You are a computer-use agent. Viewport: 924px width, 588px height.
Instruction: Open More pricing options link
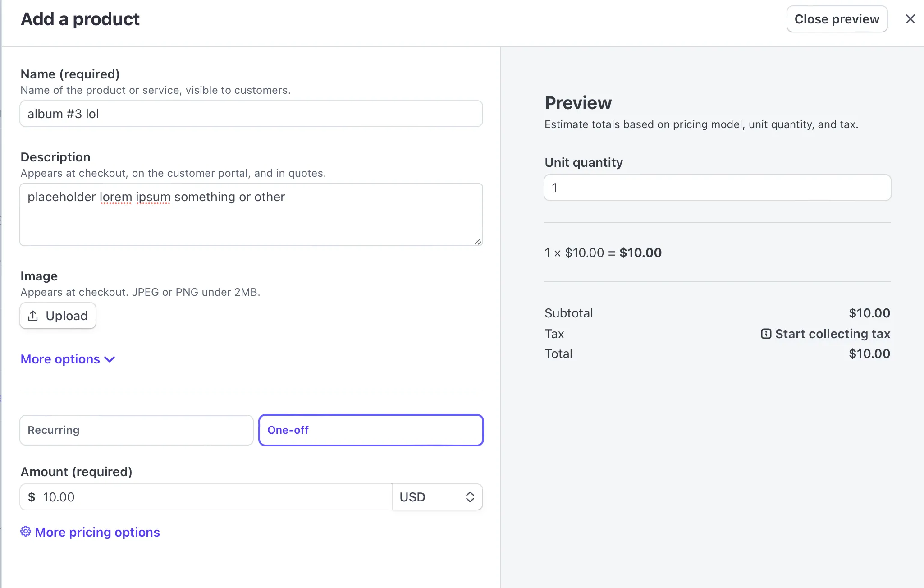(97, 532)
